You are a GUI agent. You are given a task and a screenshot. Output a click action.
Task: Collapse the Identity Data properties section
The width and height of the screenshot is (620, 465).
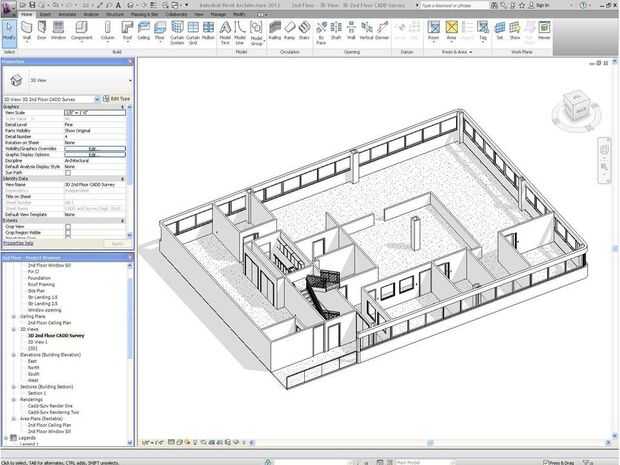tap(122, 179)
